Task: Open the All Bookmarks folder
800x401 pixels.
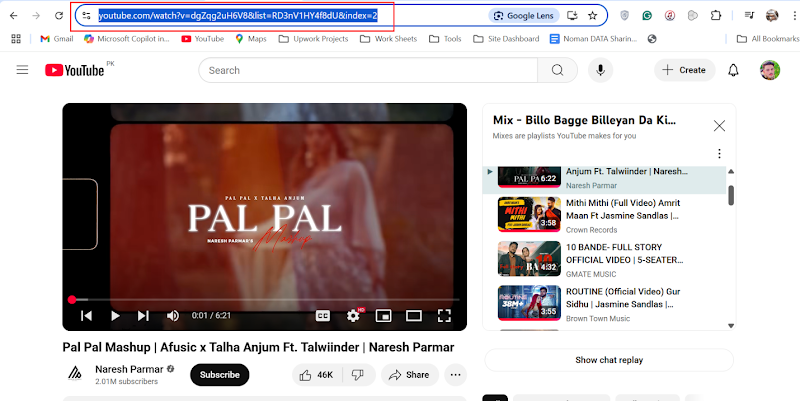Action: tap(768, 39)
